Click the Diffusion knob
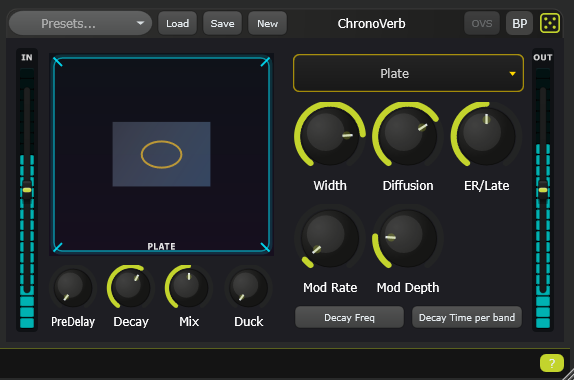This screenshot has height=380, width=574. (x=408, y=136)
